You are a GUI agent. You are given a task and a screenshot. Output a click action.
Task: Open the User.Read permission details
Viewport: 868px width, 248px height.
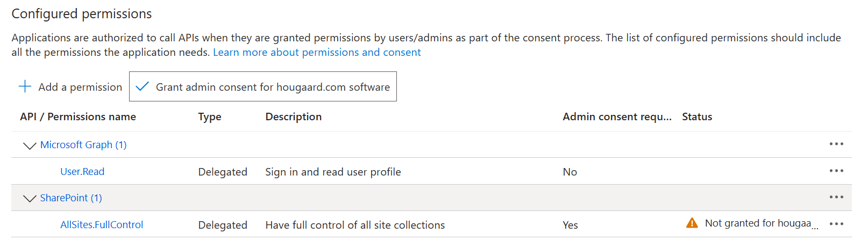82,171
